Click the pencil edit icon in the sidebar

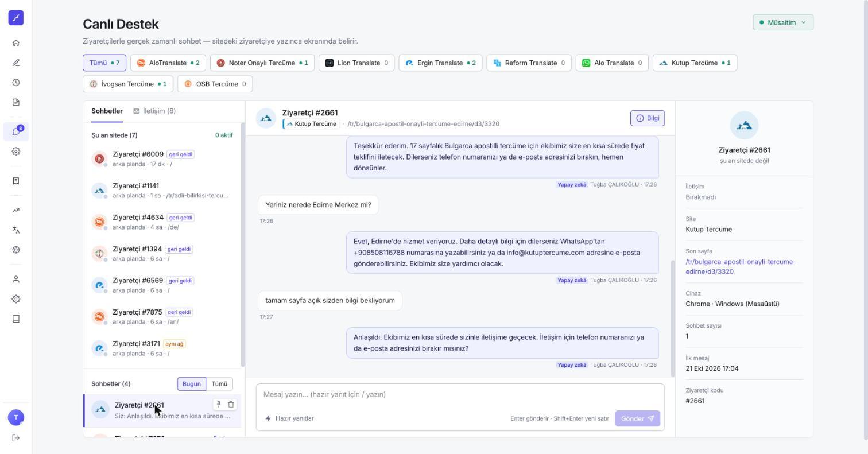(x=16, y=63)
